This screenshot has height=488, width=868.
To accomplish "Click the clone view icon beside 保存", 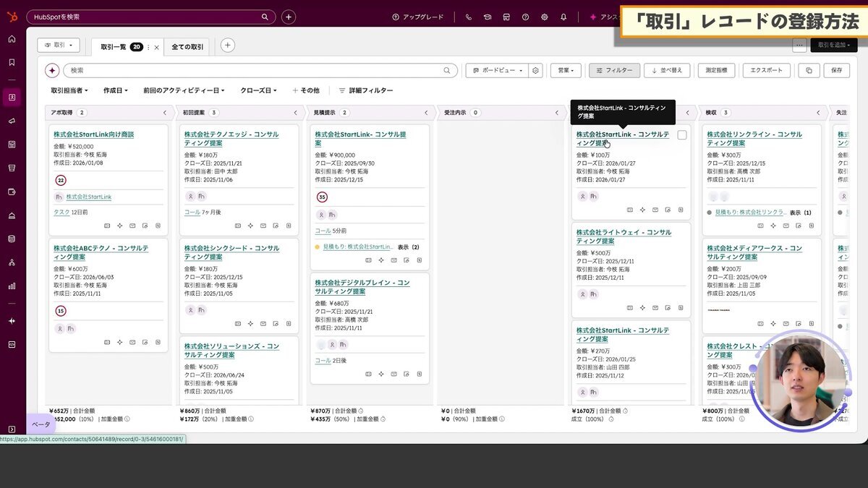I will [x=808, y=70].
